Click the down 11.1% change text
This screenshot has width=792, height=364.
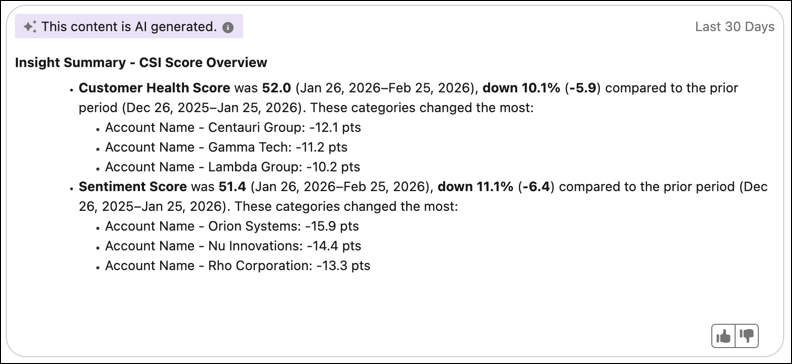(x=476, y=187)
